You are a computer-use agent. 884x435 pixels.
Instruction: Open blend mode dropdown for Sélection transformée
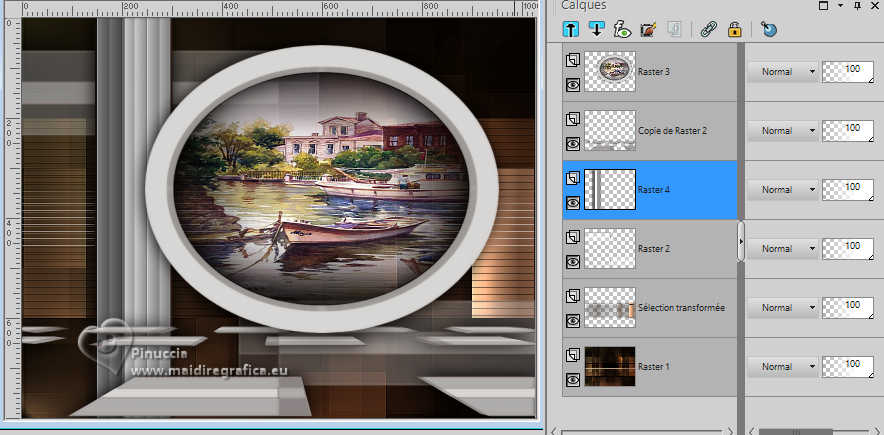783,308
